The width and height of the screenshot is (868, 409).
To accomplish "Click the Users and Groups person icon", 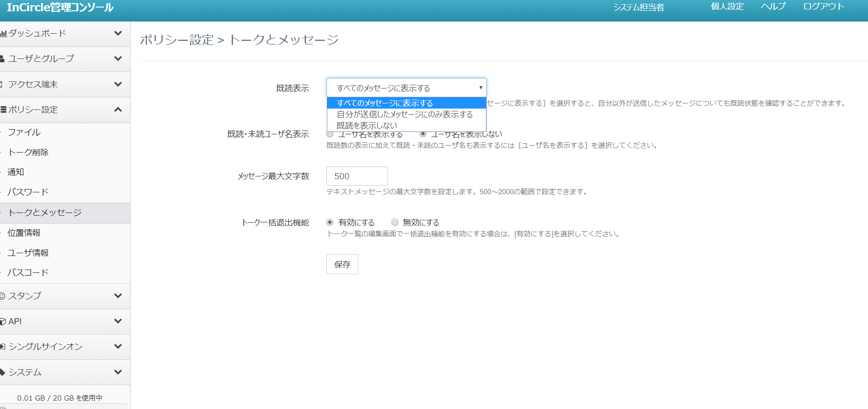I will pos(2,59).
